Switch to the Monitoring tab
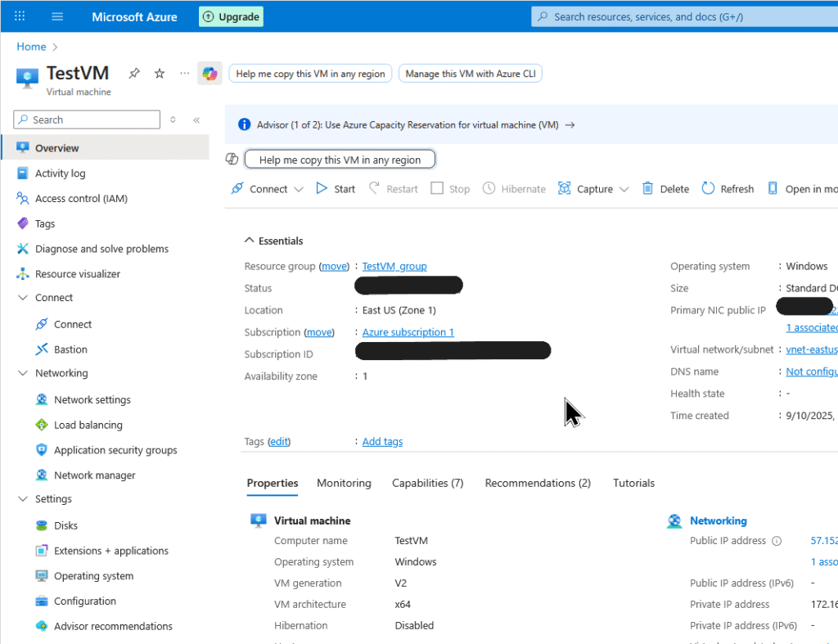 [344, 483]
